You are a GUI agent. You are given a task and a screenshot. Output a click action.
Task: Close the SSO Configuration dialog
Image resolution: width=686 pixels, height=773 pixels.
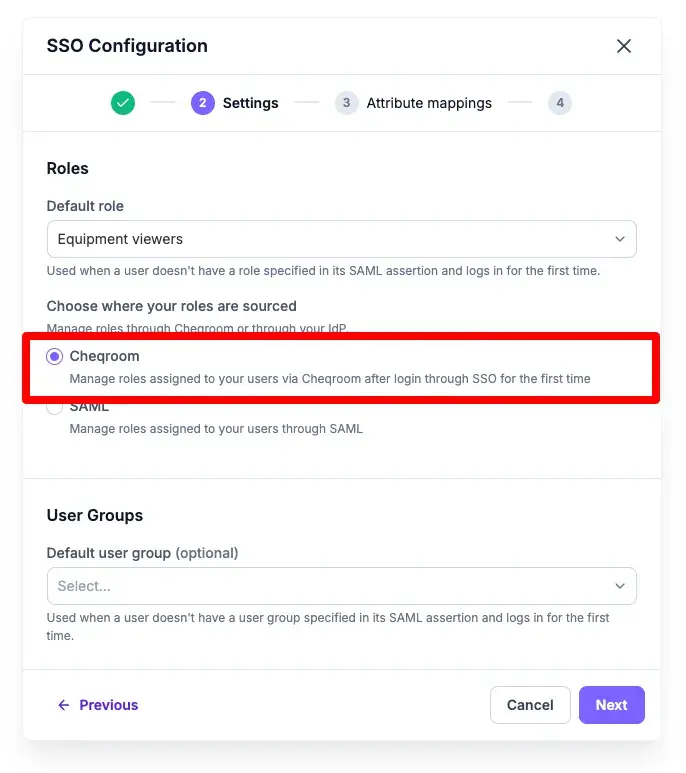tap(623, 46)
